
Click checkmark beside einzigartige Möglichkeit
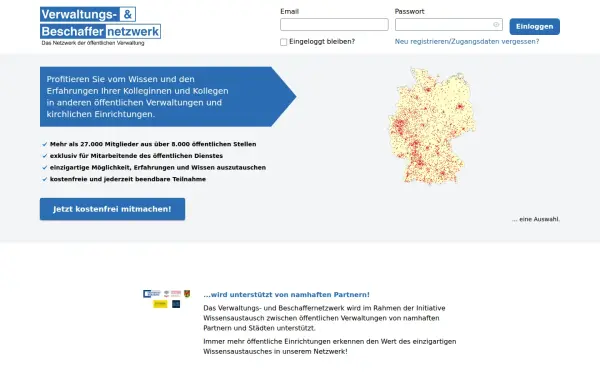pyautogui.click(x=45, y=168)
